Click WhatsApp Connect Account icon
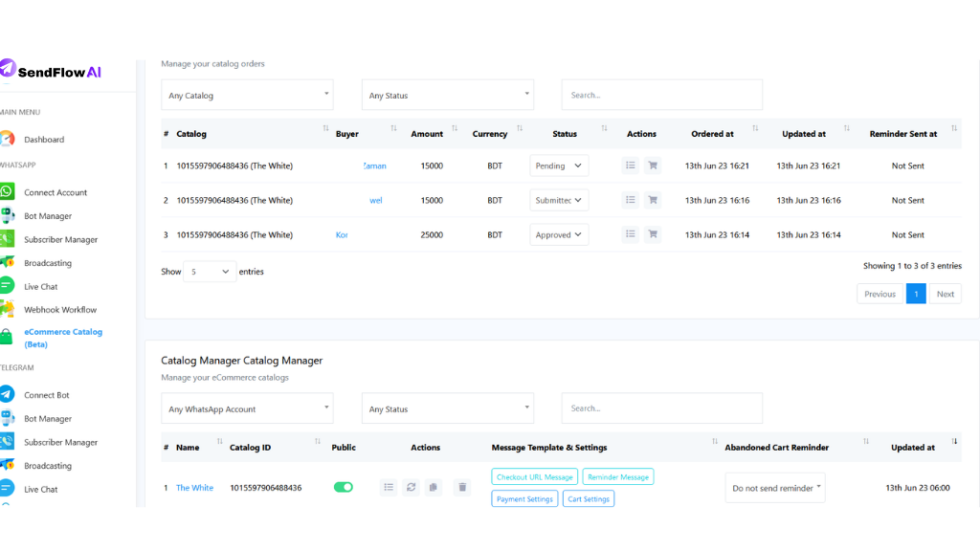Viewport: 980px width, 551px height. (7, 191)
